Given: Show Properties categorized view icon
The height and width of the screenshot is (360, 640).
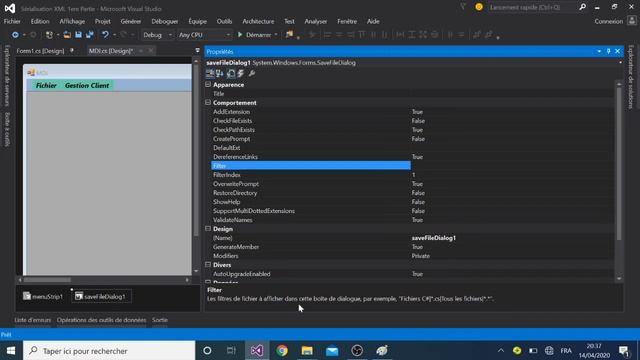Looking at the screenshot, I should pyautogui.click(x=210, y=73).
